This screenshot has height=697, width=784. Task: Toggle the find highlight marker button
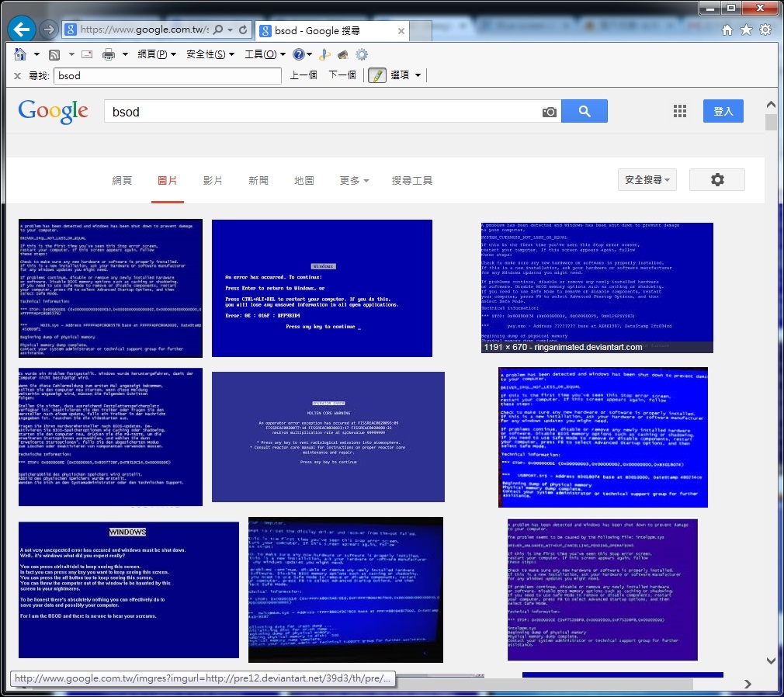[x=377, y=75]
